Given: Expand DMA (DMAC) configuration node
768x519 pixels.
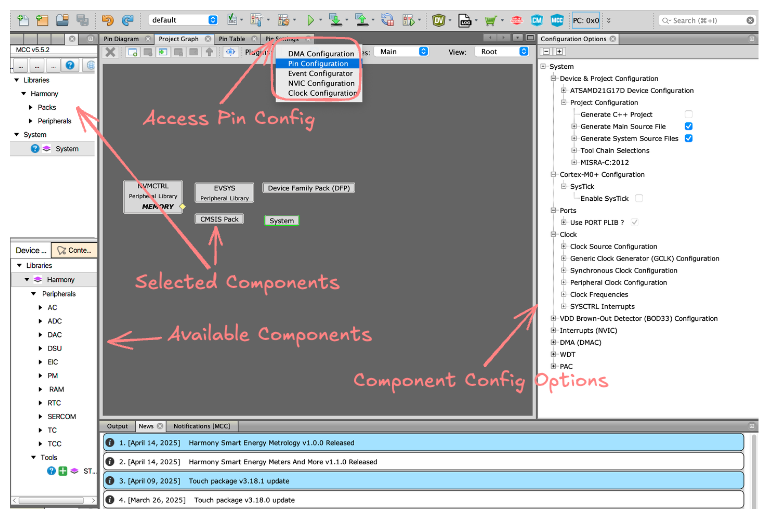Looking at the screenshot, I should (x=553, y=342).
